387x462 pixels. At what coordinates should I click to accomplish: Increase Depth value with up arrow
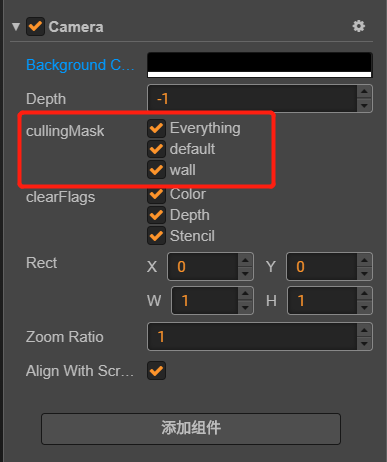[364, 91]
